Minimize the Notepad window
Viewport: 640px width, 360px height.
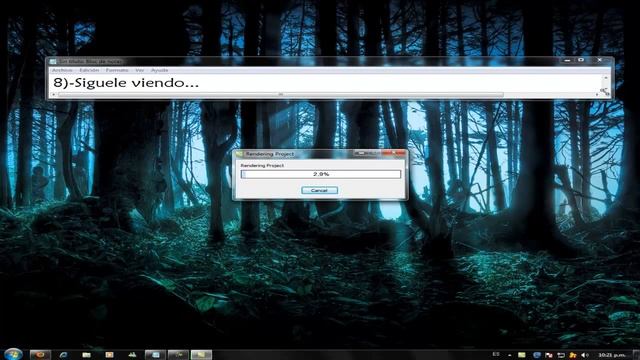pos(567,60)
